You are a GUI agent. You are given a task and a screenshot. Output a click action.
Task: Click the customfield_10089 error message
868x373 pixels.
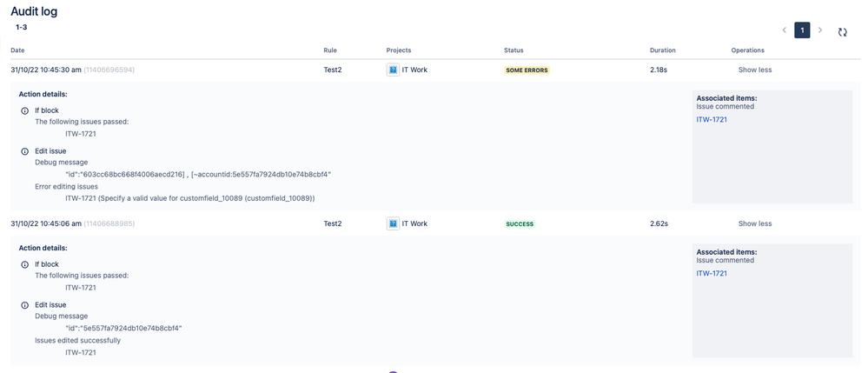pyautogui.click(x=190, y=198)
